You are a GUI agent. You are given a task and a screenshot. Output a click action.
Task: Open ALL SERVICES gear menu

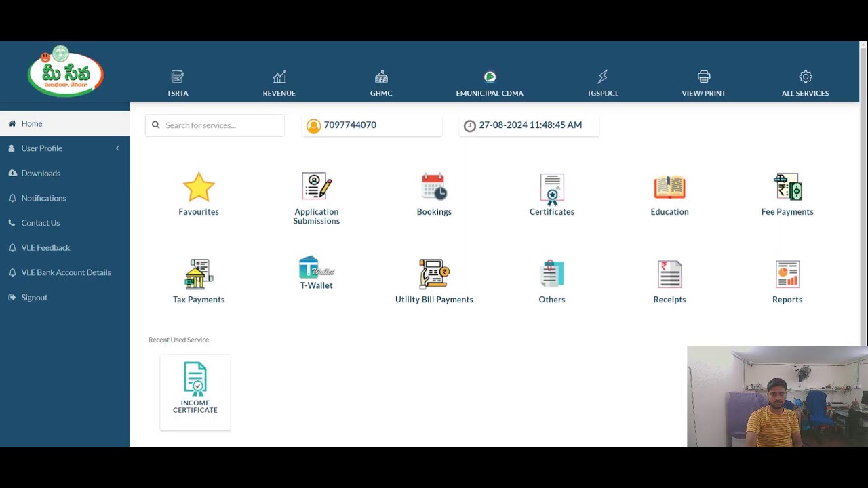tap(806, 83)
